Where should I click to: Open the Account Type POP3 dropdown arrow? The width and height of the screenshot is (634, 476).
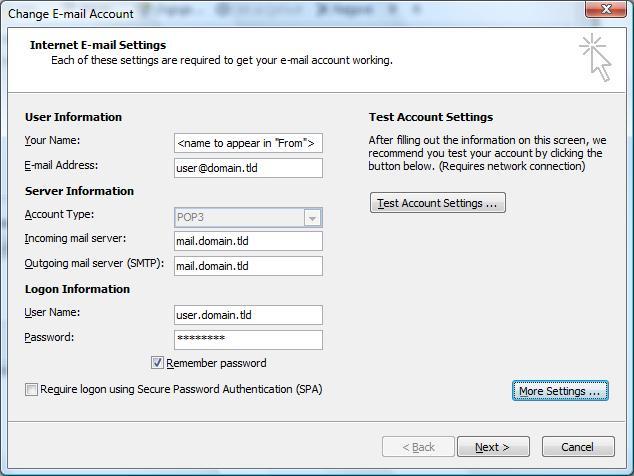312,218
